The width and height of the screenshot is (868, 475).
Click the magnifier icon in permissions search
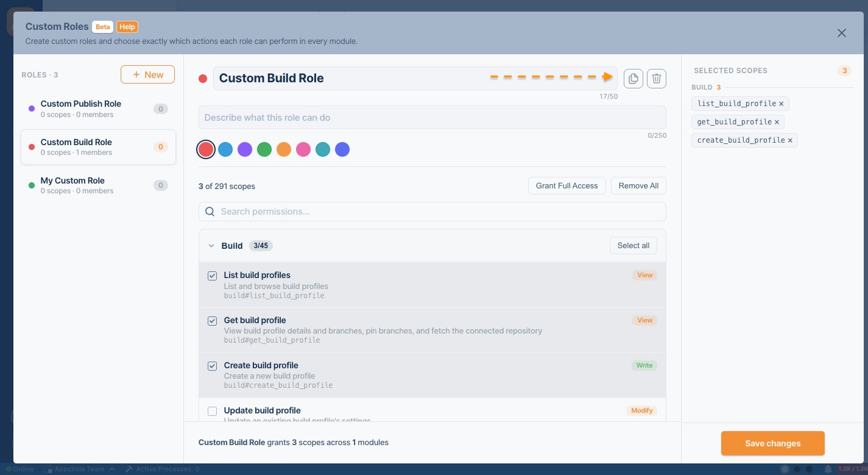pos(210,212)
